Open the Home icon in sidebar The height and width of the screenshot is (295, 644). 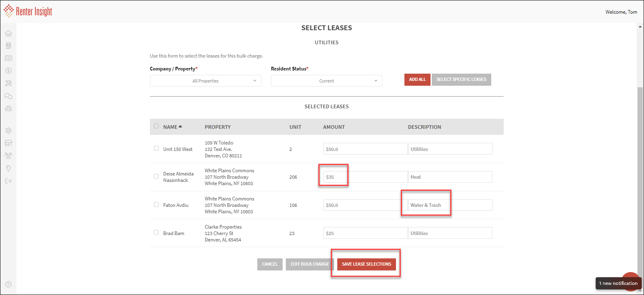(8, 33)
